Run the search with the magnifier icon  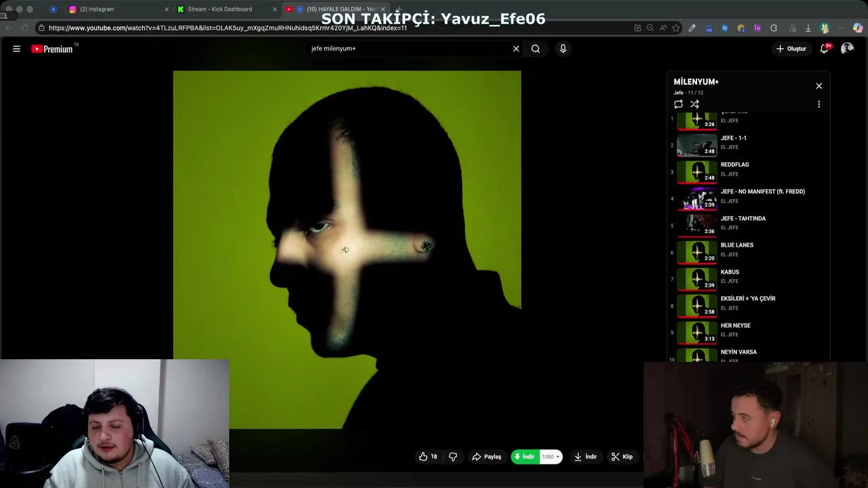pyautogui.click(x=536, y=49)
